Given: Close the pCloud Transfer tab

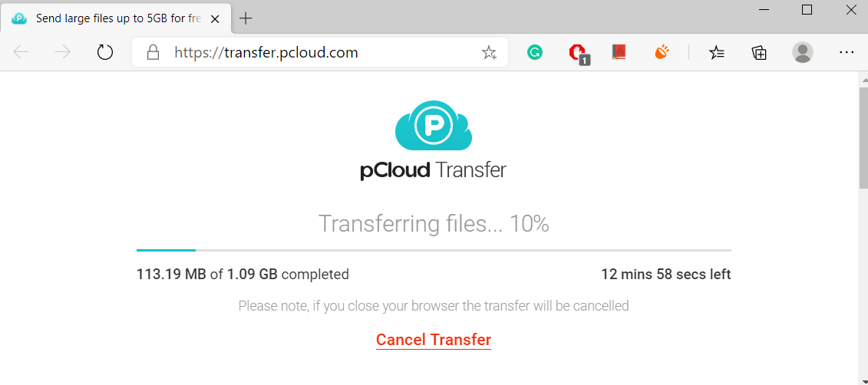Looking at the screenshot, I should pyautogui.click(x=216, y=19).
